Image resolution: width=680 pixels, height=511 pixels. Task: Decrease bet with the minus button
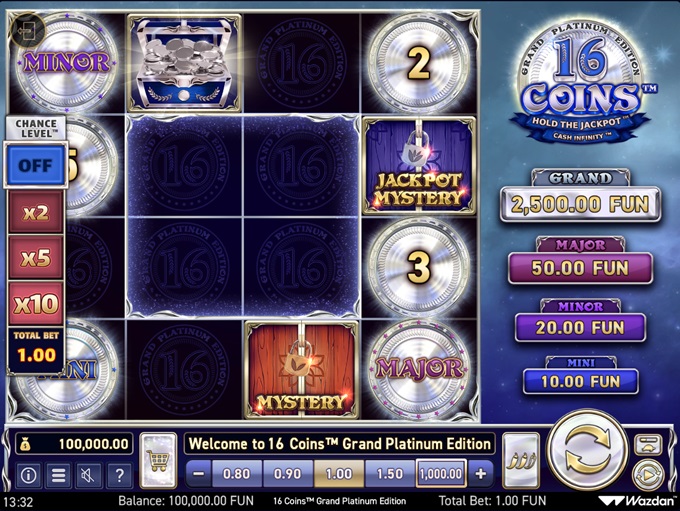[199, 474]
